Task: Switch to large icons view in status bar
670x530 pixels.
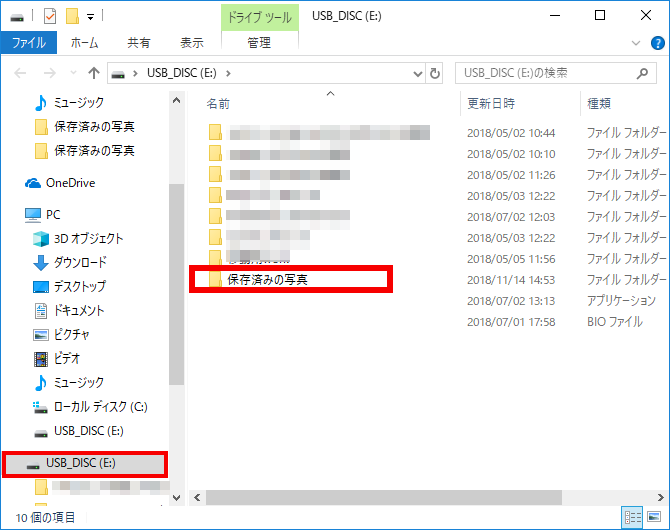Action: pyautogui.click(x=654, y=518)
